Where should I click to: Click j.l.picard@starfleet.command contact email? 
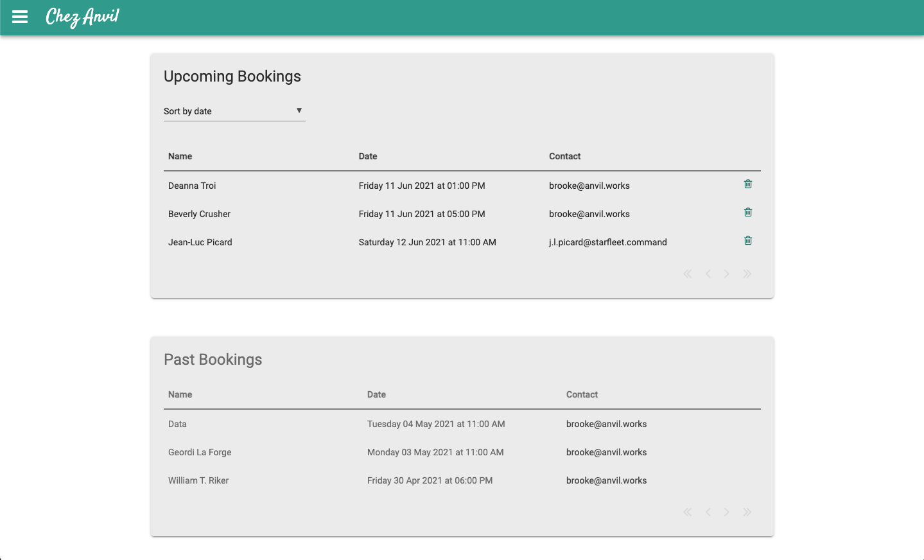pos(607,242)
